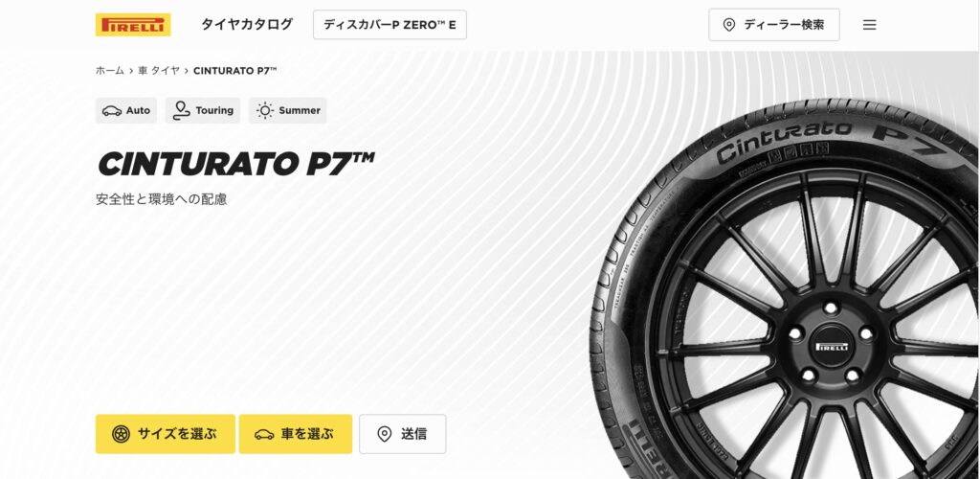The image size is (980, 479).
Task: Click the tire icon in サイズを選ぶ
Action: [x=121, y=434]
